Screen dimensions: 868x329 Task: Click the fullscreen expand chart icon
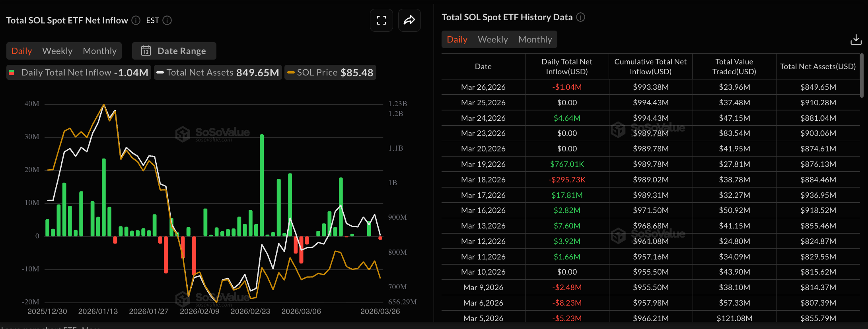(x=381, y=20)
